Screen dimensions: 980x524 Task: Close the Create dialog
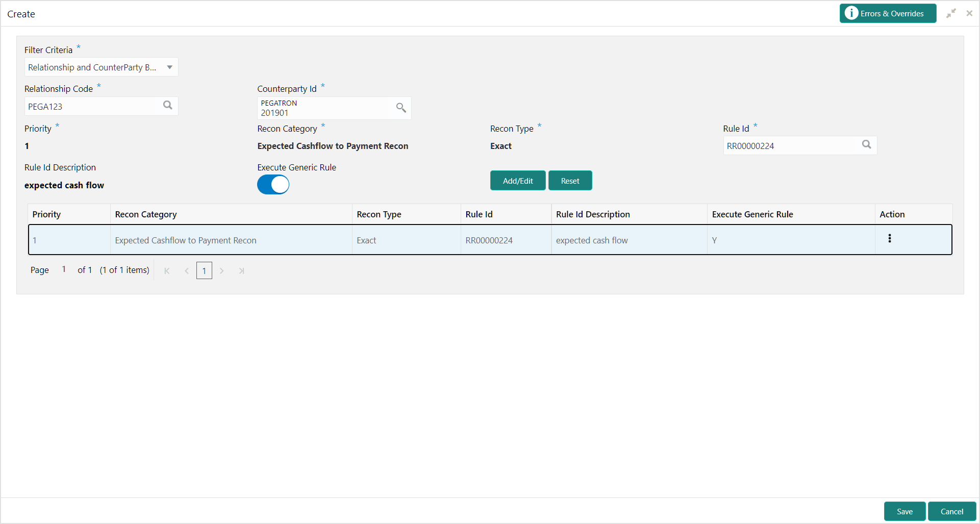click(969, 14)
